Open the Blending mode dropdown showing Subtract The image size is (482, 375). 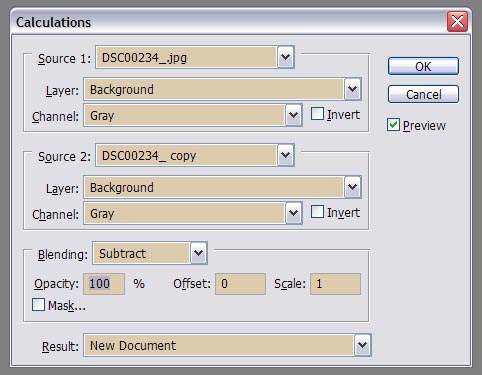tap(150, 253)
